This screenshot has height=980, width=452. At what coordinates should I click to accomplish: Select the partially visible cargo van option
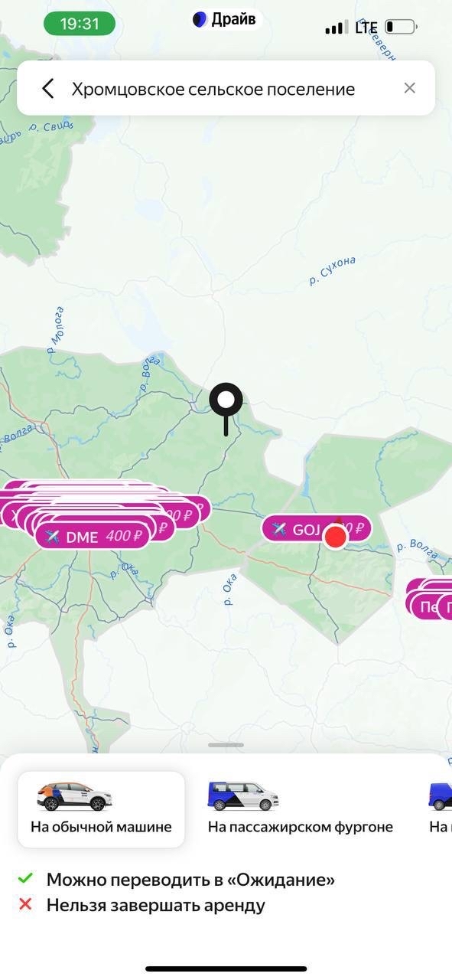(x=440, y=810)
